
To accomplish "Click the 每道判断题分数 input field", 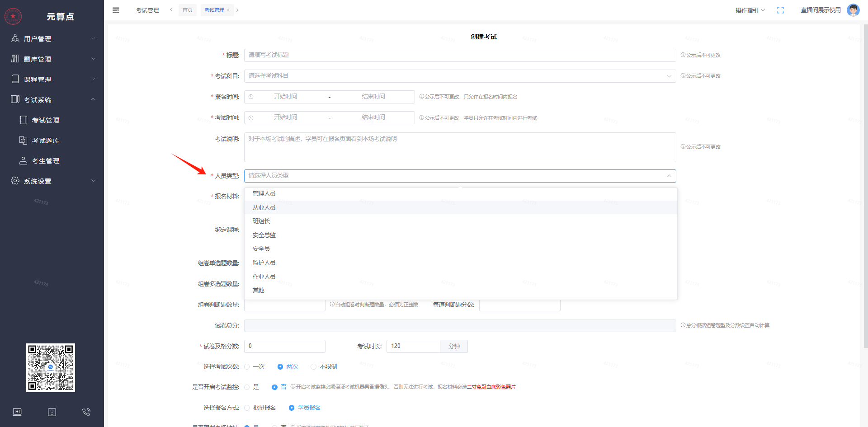I will 519,305.
